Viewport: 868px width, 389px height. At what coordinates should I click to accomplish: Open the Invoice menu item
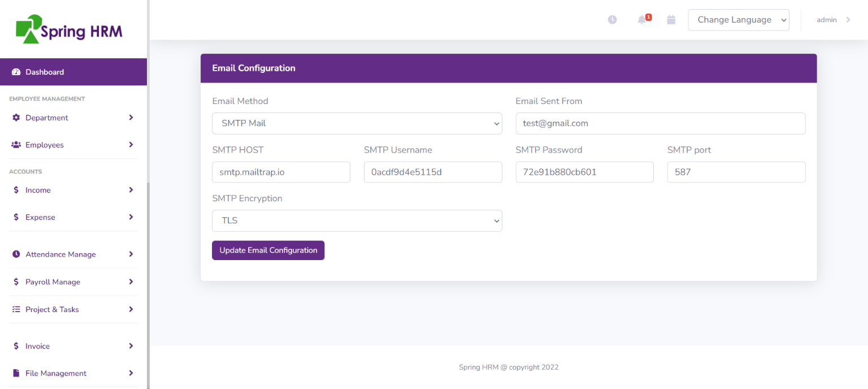coord(37,346)
